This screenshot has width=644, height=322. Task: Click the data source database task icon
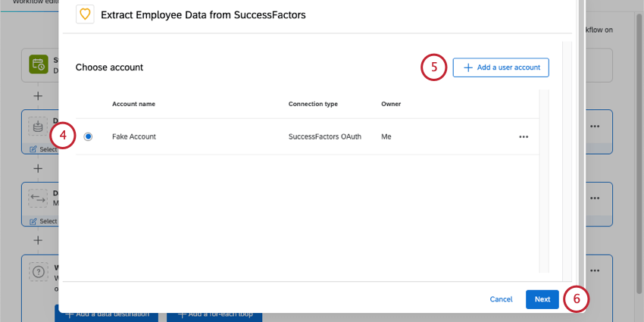(x=38, y=126)
